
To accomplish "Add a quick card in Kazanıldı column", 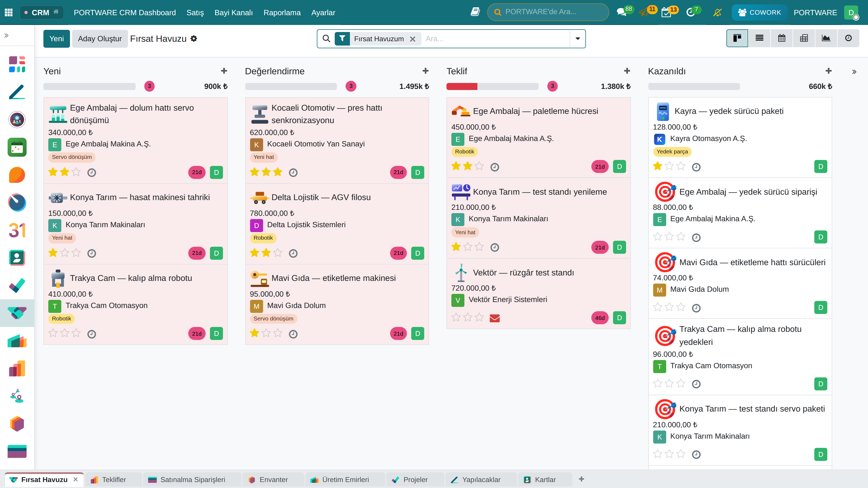I will [x=829, y=71].
